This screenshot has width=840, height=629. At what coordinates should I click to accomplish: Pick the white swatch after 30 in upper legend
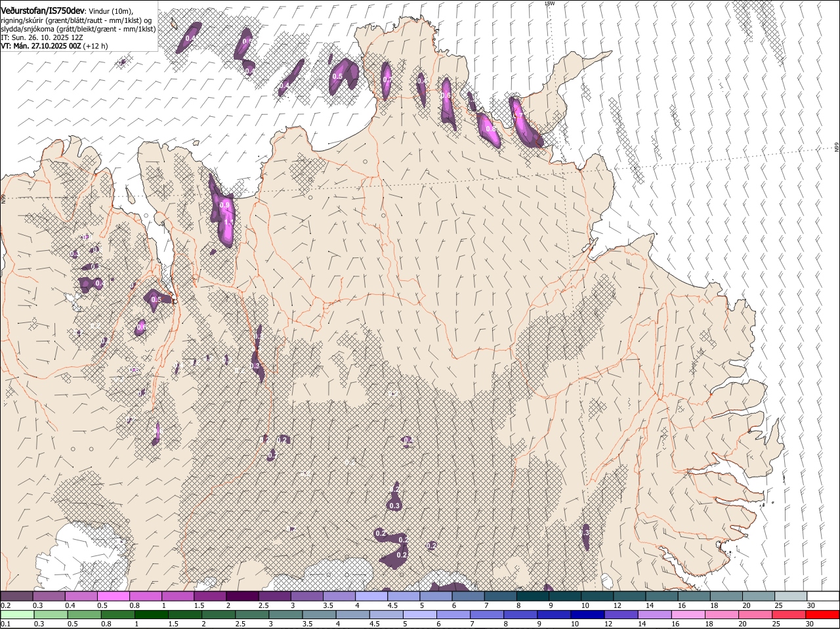point(823,596)
